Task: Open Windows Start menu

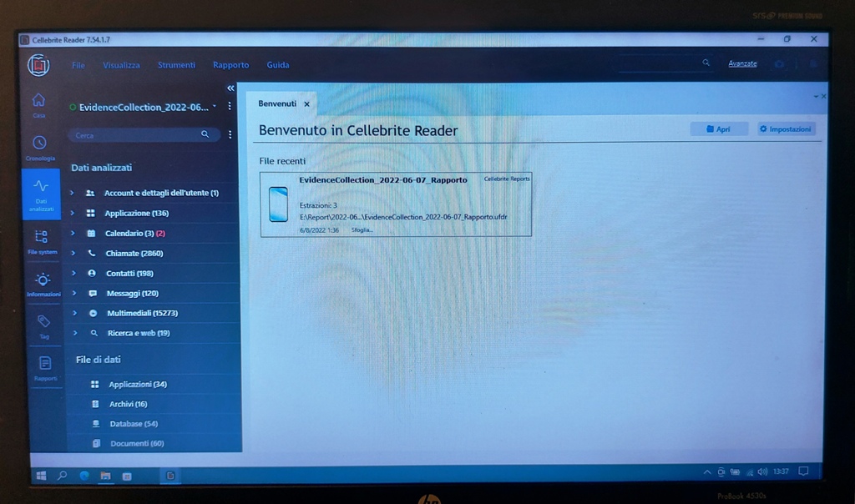Action: point(41,476)
